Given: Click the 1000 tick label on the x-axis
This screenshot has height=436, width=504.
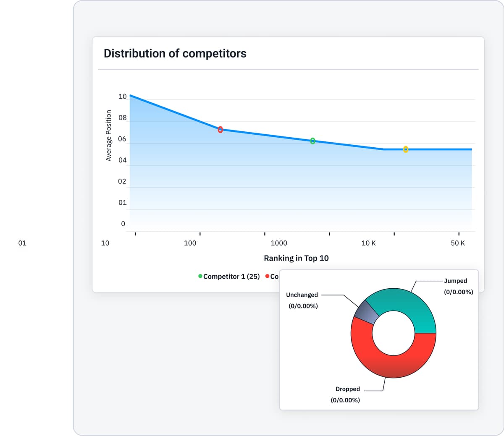Looking at the screenshot, I should 279,243.
